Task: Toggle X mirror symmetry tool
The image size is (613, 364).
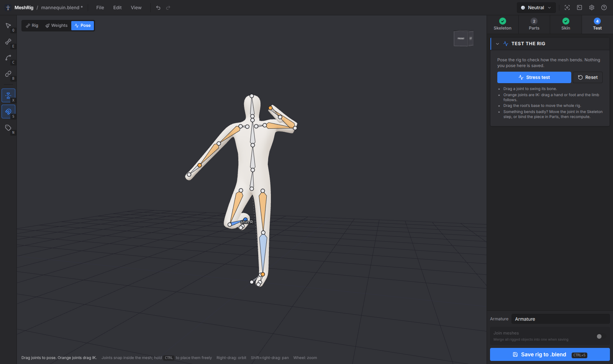Action: click(x=8, y=95)
